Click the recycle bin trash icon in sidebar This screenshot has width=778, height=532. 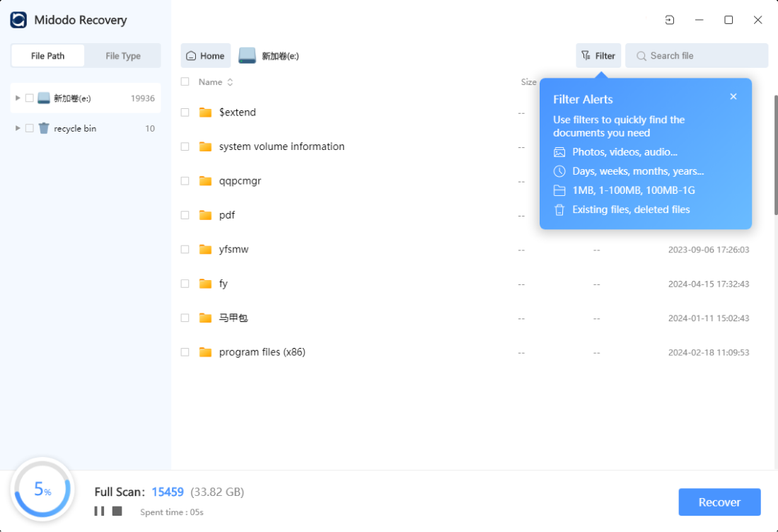(x=44, y=129)
